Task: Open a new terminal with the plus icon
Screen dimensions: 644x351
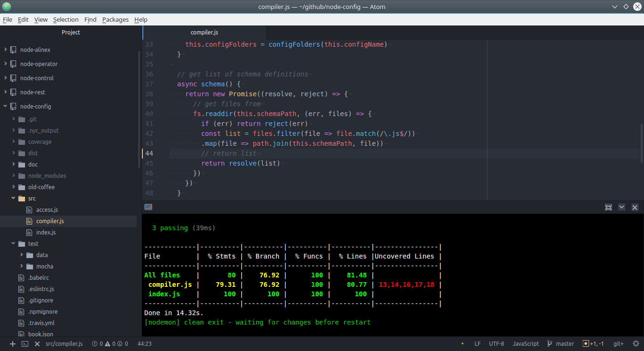Action: (12, 344)
